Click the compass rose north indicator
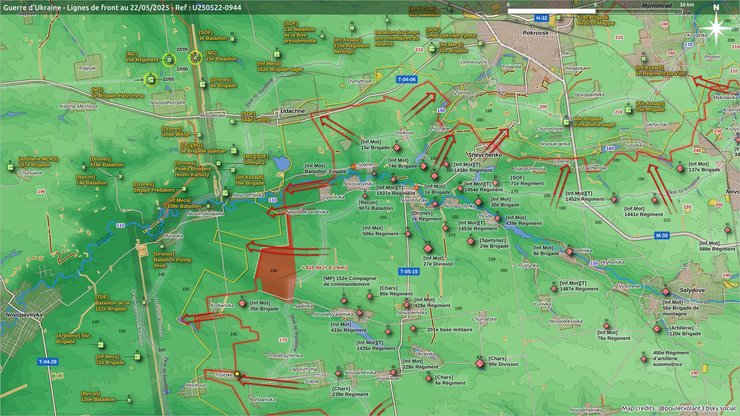The image size is (740, 416). coord(714,28)
